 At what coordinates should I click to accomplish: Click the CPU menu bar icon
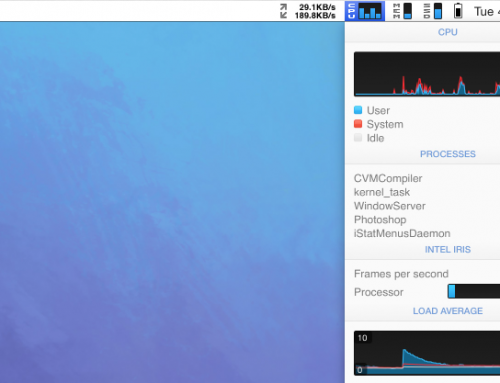coord(365,11)
